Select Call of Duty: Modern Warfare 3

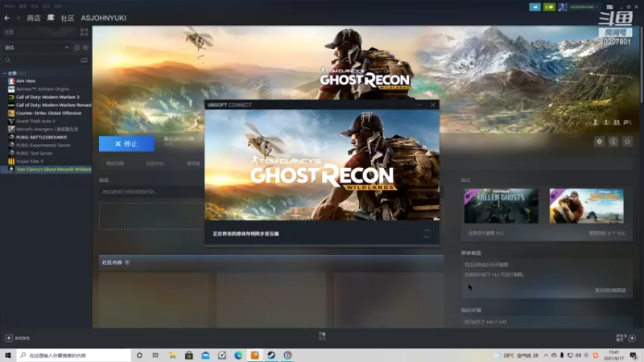point(46,97)
